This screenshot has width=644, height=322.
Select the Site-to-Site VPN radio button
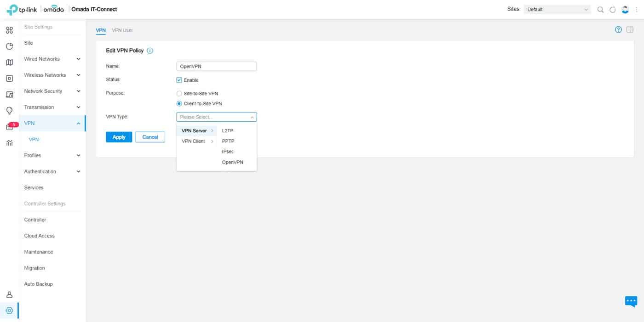pyautogui.click(x=179, y=93)
